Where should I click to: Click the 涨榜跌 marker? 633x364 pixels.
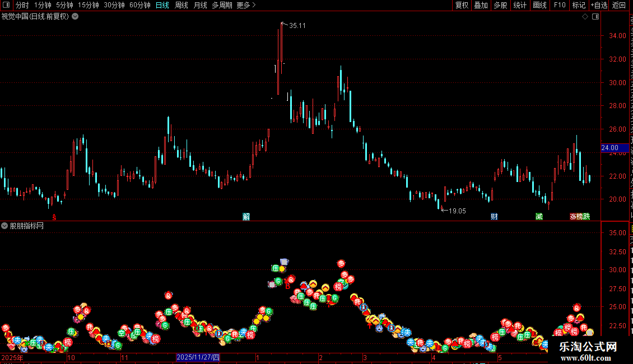click(580, 217)
